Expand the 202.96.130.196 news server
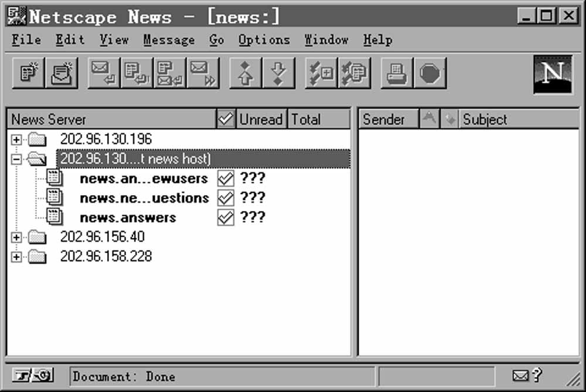Image resolution: width=586 pixels, height=392 pixels. [x=16, y=140]
